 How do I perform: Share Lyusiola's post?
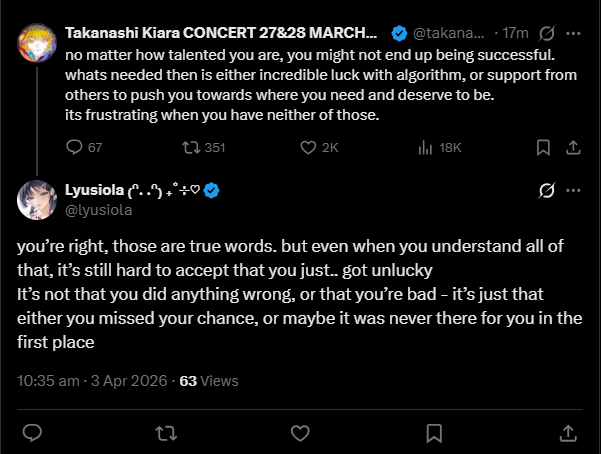tap(567, 432)
